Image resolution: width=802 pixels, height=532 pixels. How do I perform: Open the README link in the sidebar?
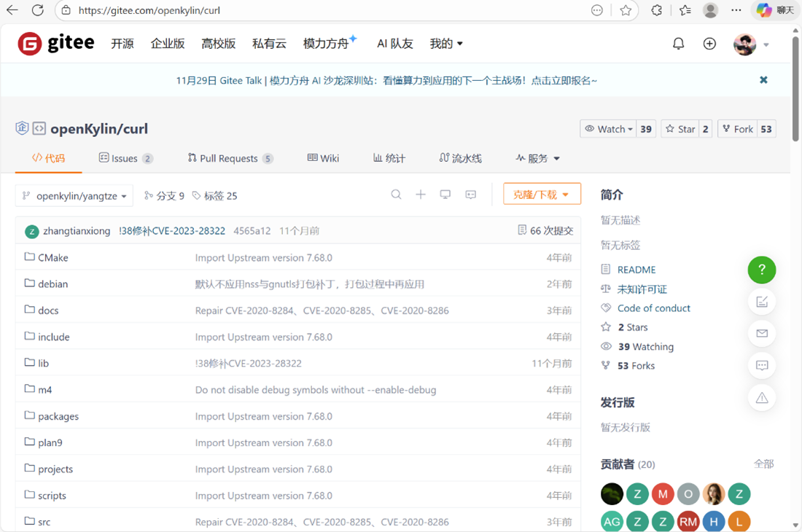[635, 269]
